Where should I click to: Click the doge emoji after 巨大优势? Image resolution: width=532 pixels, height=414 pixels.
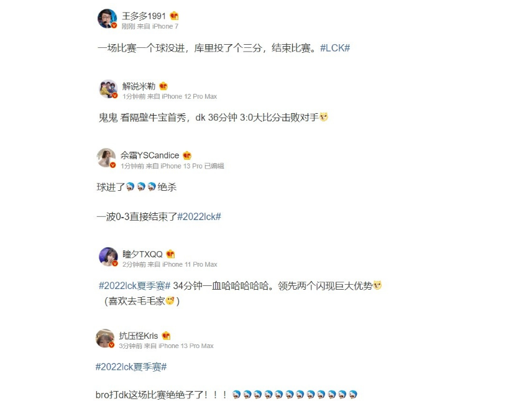[x=377, y=285]
